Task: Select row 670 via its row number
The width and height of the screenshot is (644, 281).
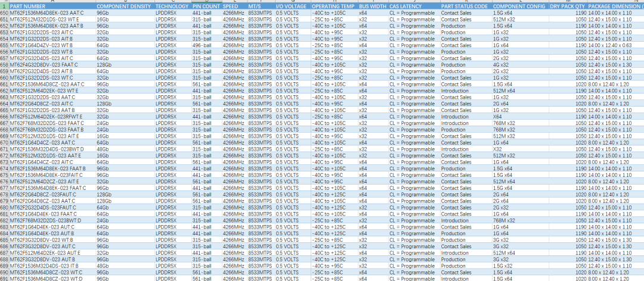Action: click(4, 142)
